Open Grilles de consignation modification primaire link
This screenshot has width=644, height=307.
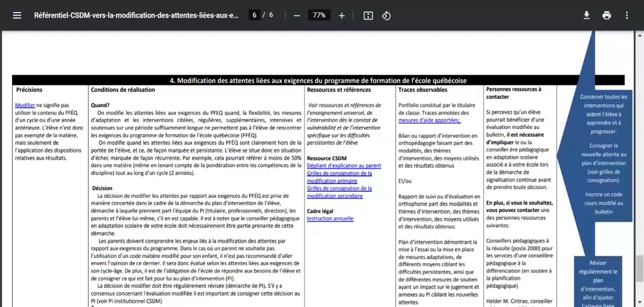coord(339,177)
